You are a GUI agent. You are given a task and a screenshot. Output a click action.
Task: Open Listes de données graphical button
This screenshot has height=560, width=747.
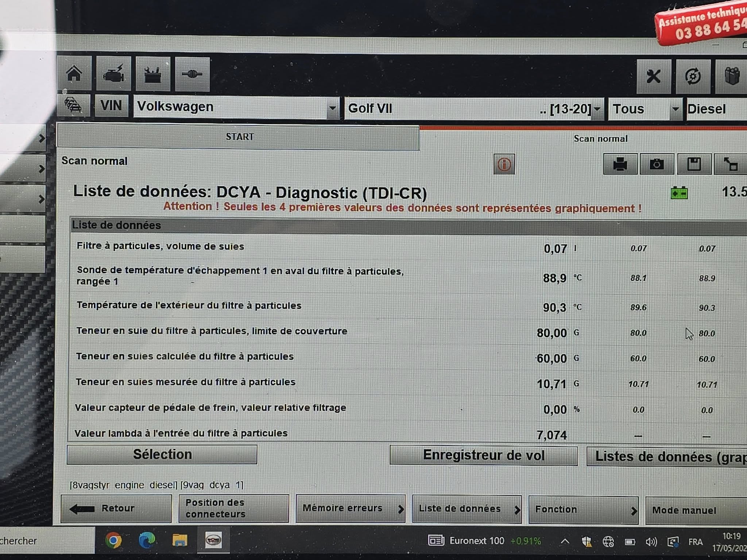pyautogui.click(x=667, y=456)
